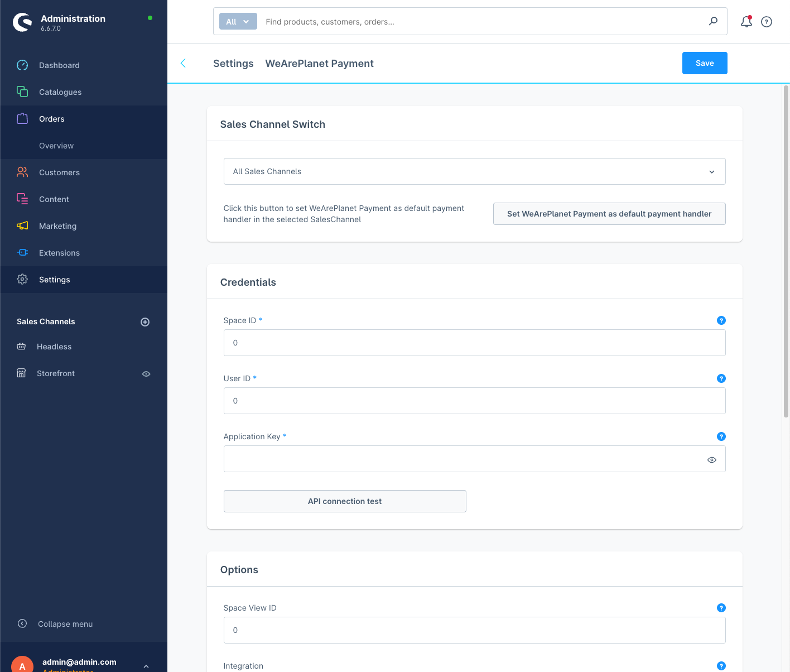
Task: Click the Orders bag icon
Action: point(22,118)
